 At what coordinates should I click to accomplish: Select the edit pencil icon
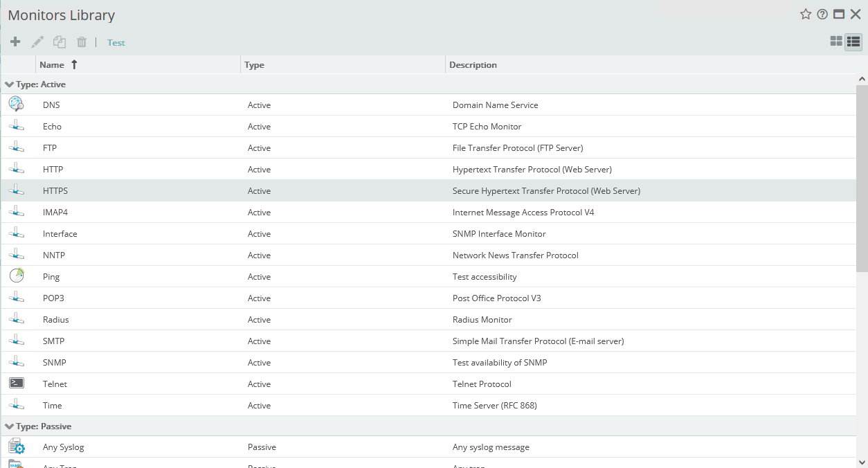tap(37, 42)
